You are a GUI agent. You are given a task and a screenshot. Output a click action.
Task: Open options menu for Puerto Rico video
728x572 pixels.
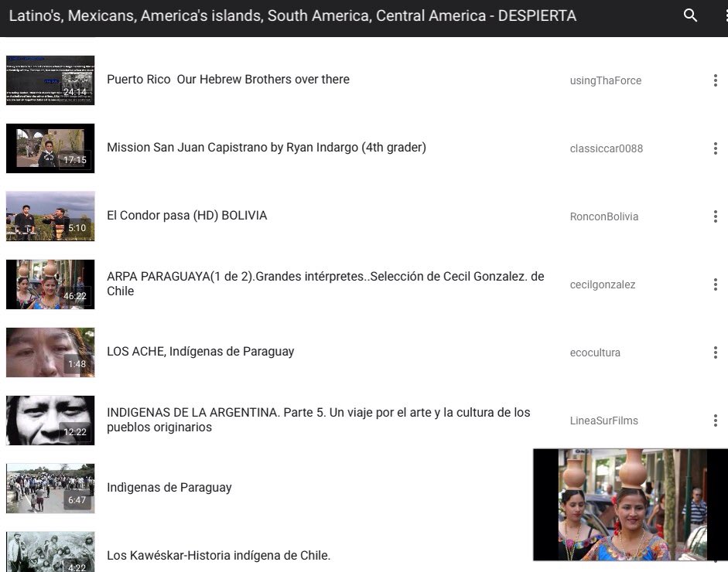click(x=716, y=80)
